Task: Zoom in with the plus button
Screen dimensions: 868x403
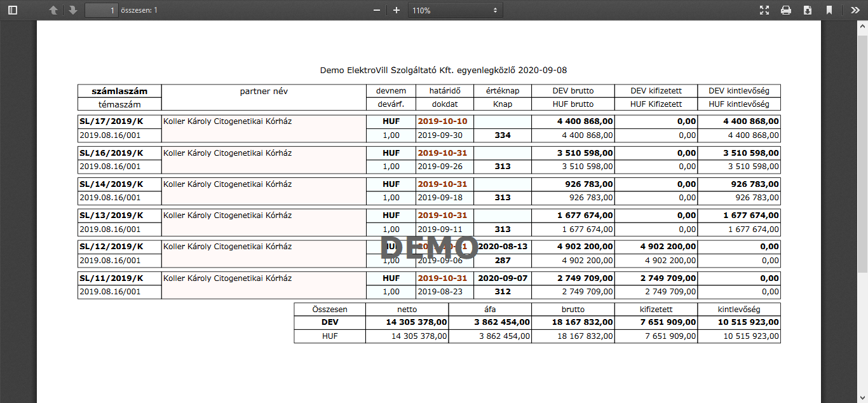Action: pyautogui.click(x=397, y=10)
